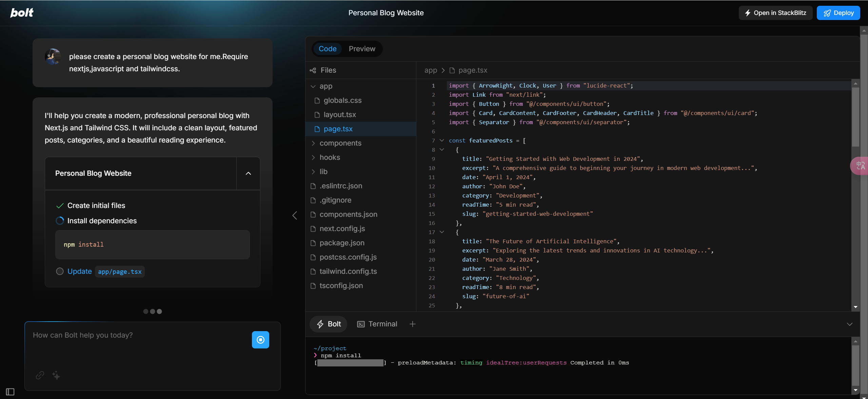Screen dimensions: 868x399
Task: Switch to Code view toggle
Action: [328, 49]
